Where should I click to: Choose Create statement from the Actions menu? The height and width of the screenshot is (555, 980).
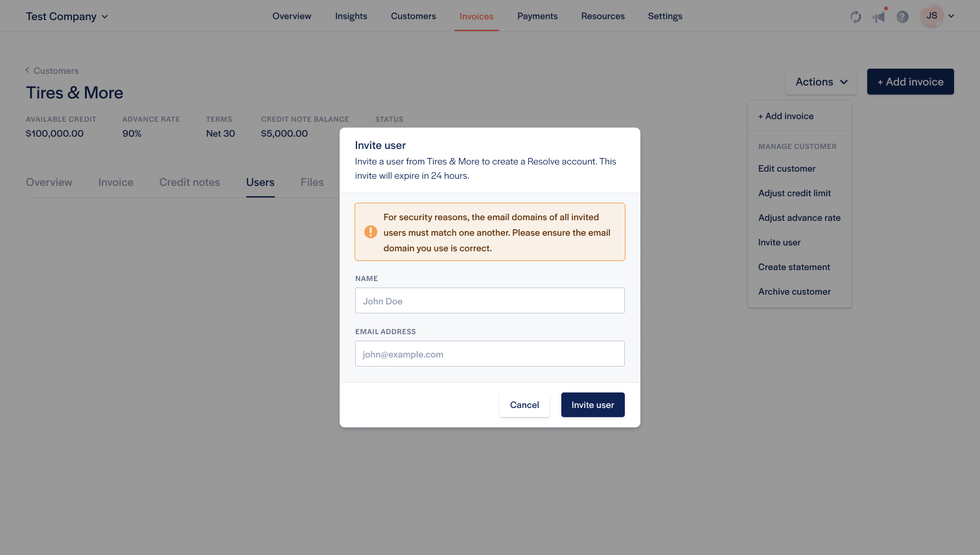[x=794, y=267]
